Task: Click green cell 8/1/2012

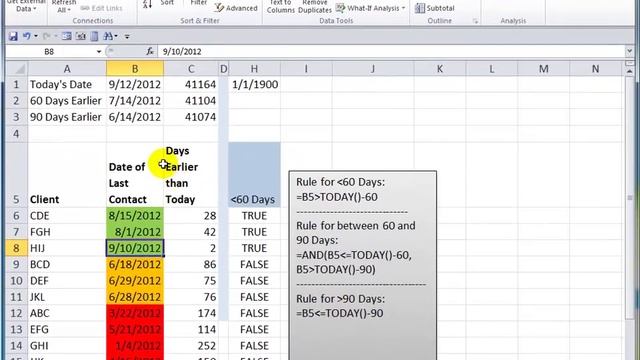Action: click(135, 232)
